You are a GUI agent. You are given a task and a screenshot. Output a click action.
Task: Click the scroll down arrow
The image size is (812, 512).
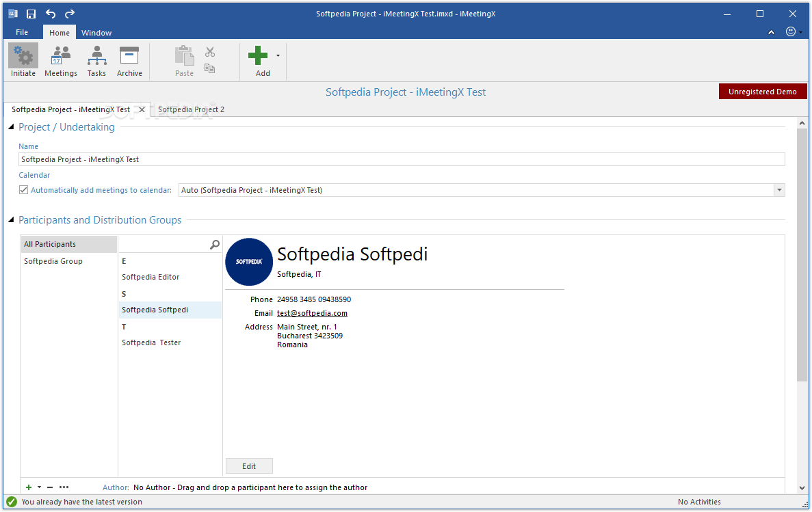(802, 487)
